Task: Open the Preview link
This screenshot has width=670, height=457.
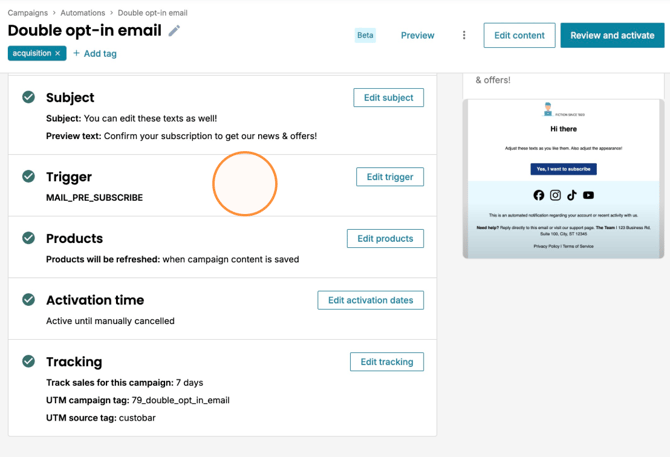Action: tap(417, 35)
